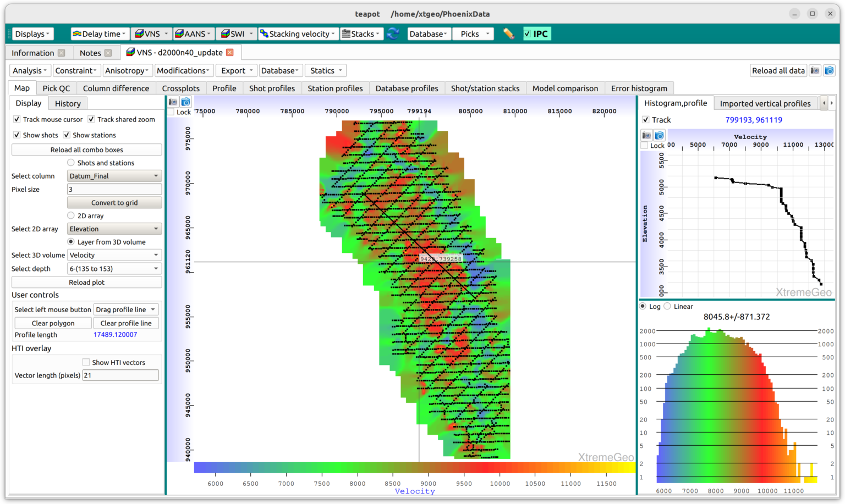Click the pencil icon near the Picks menu
The image size is (845, 504).
[x=509, y=34]
